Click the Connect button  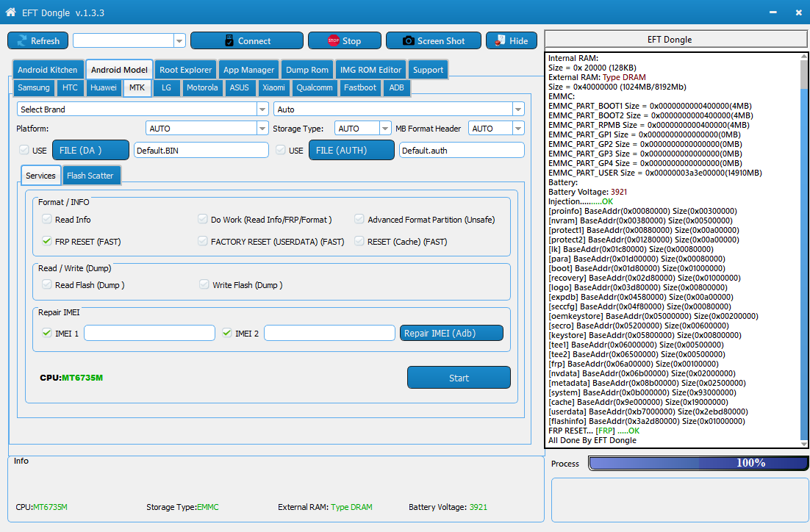click(x=247, y=41)
